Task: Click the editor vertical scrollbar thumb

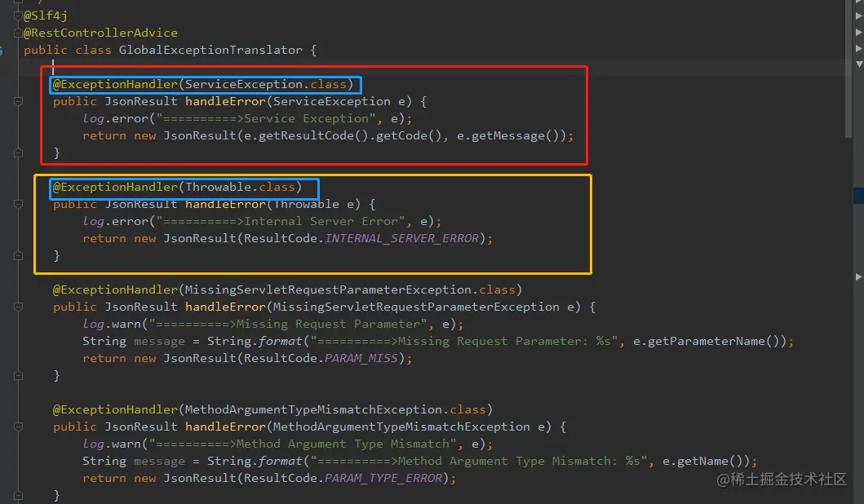Action: coord(848,69)
